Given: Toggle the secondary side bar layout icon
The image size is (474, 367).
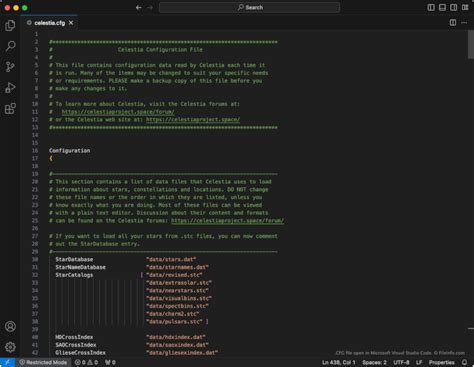Looking at the screenshot, I should pos(454,7).
